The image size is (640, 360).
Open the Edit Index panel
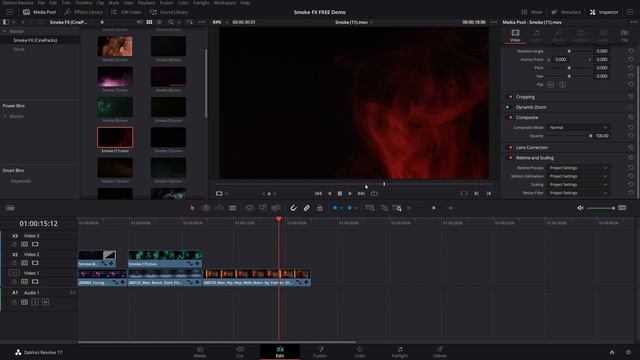tap(127, 12)
